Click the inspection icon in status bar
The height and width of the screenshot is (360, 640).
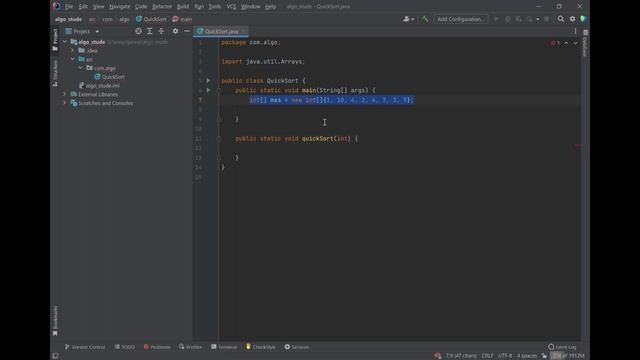[438, 356]
